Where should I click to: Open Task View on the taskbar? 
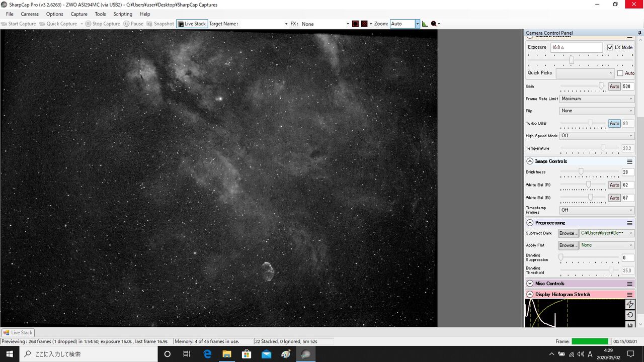187,354
